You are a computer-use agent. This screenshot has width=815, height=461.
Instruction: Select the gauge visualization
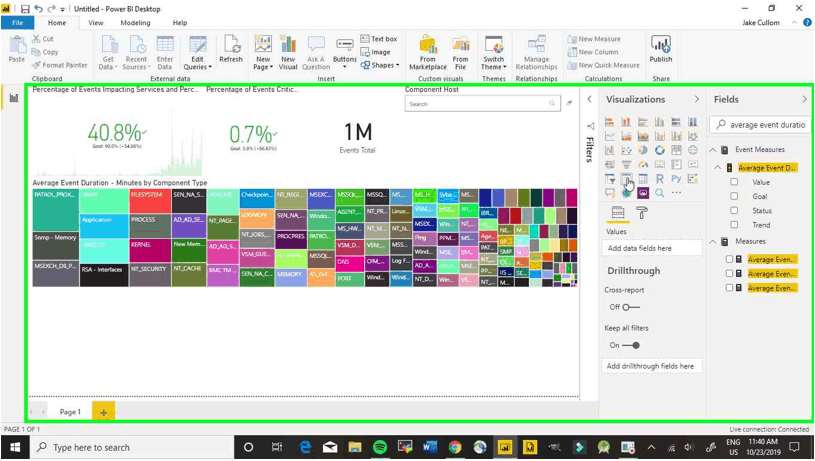click(x=643, y=164)
